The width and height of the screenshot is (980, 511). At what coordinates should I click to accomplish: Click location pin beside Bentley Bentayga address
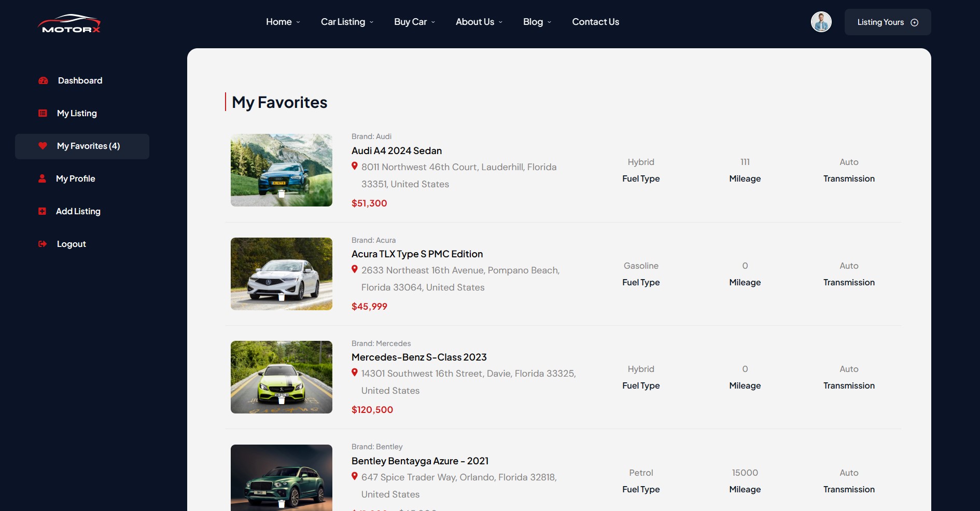coord(355,476)
